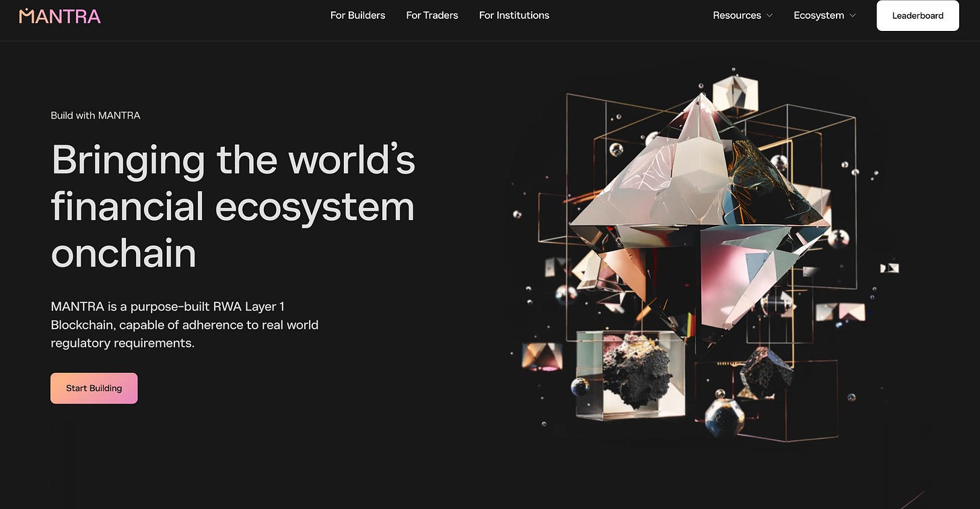The width and height of the screenshot is (980, 509).
Task: Click the Build with MANTRA text
Action: click(96, 115)
